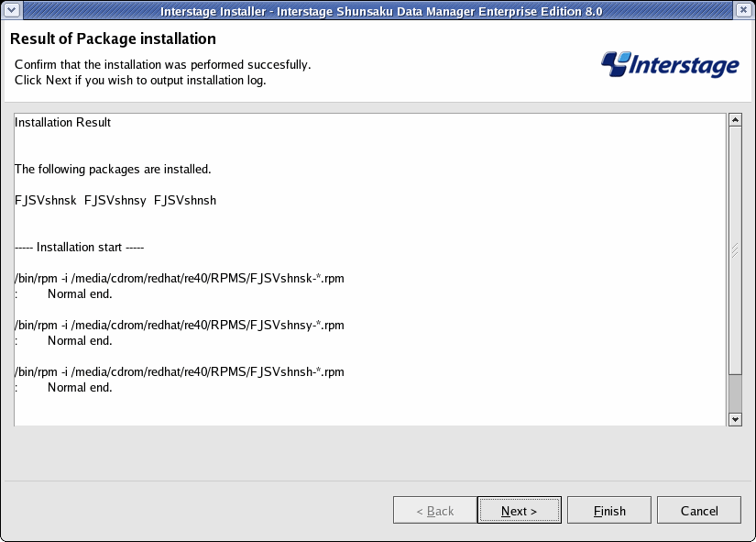Select the FJSVshnsh package name in the list
Viewport: 756px width, 542px height.
(x=185, y=200)
